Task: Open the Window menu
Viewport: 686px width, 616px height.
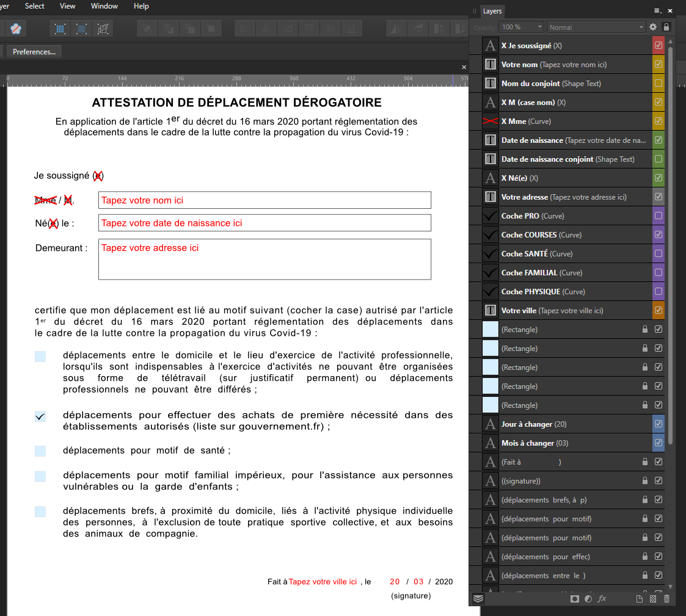Action: point(104,6)
